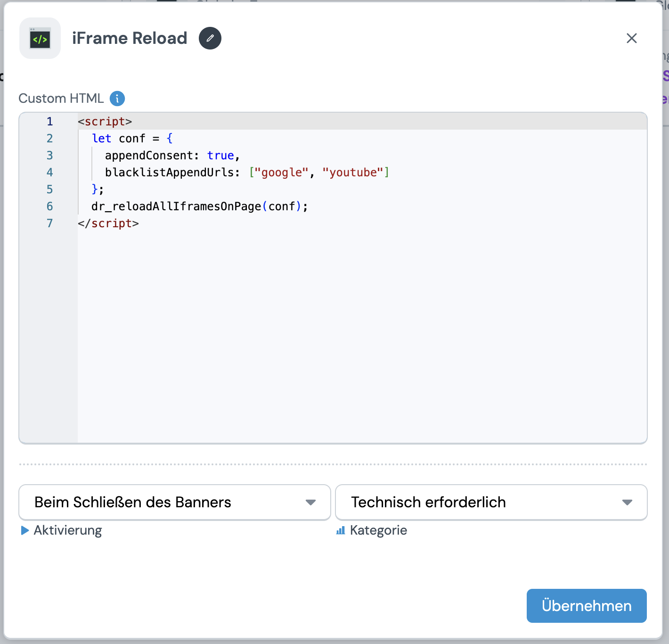The image size is (669, 644).
Task: Click line number 6 in the code editor
Action: (x=49, y=206)
